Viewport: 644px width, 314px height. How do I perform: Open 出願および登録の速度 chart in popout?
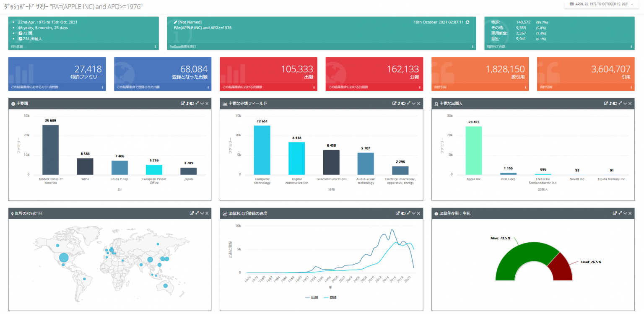398,213
